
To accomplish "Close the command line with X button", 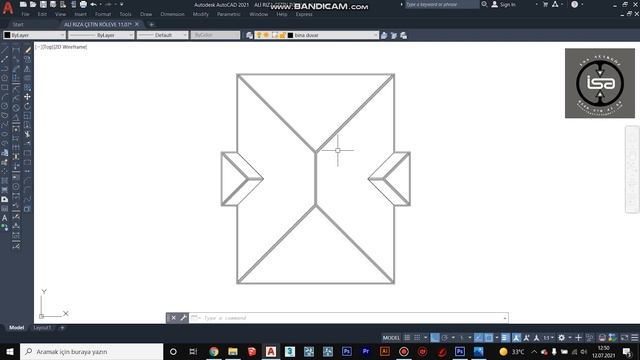I will [x=173, y=318].
